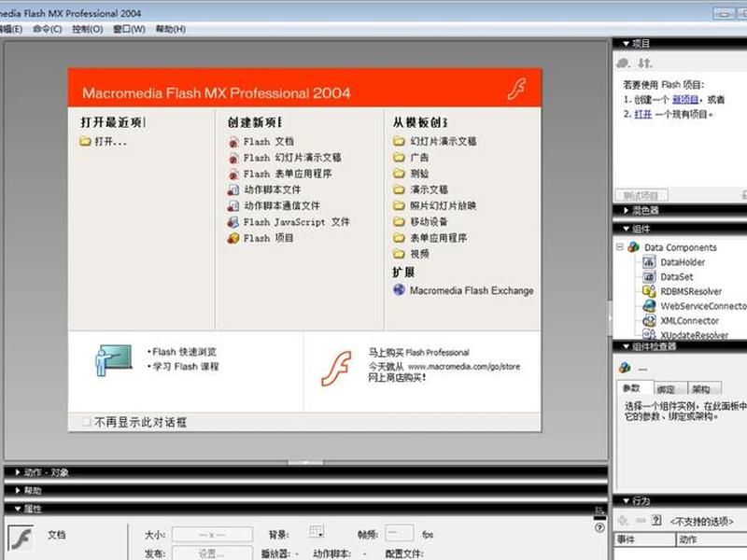747x560 pixels.
Task: Create a Flash 幻灯片演示文稿 item
Action: 292,158
